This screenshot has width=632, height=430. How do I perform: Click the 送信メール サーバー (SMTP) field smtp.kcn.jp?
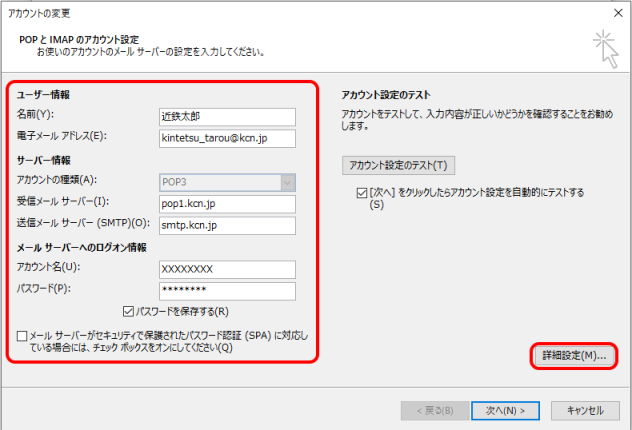227,225
